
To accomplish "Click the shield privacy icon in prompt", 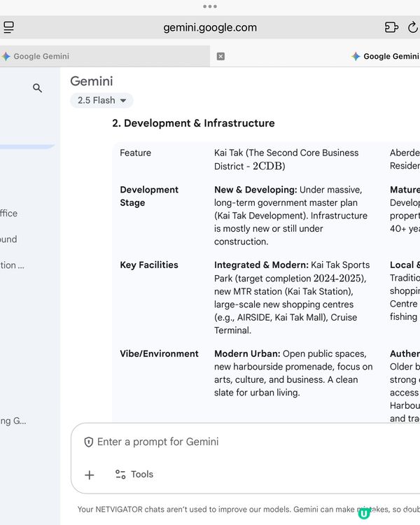I will pos(88,442).
